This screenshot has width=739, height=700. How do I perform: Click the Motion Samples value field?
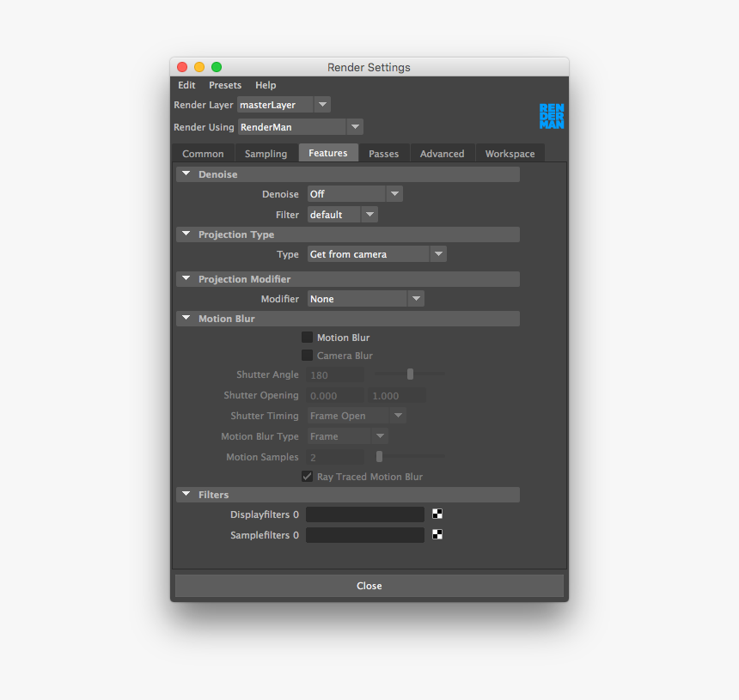tap(336, 458)
